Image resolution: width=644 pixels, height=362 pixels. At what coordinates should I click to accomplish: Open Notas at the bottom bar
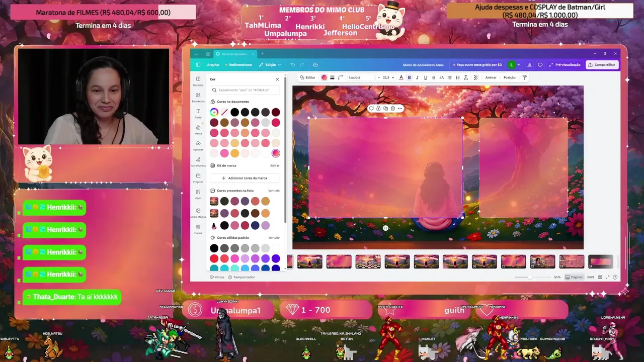pos(217,277)
